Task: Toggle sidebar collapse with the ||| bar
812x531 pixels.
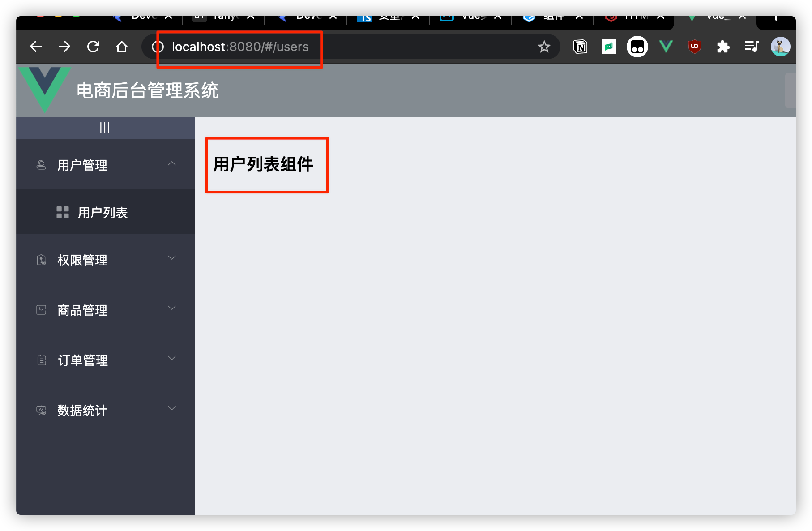Action: tap(105, 128)
